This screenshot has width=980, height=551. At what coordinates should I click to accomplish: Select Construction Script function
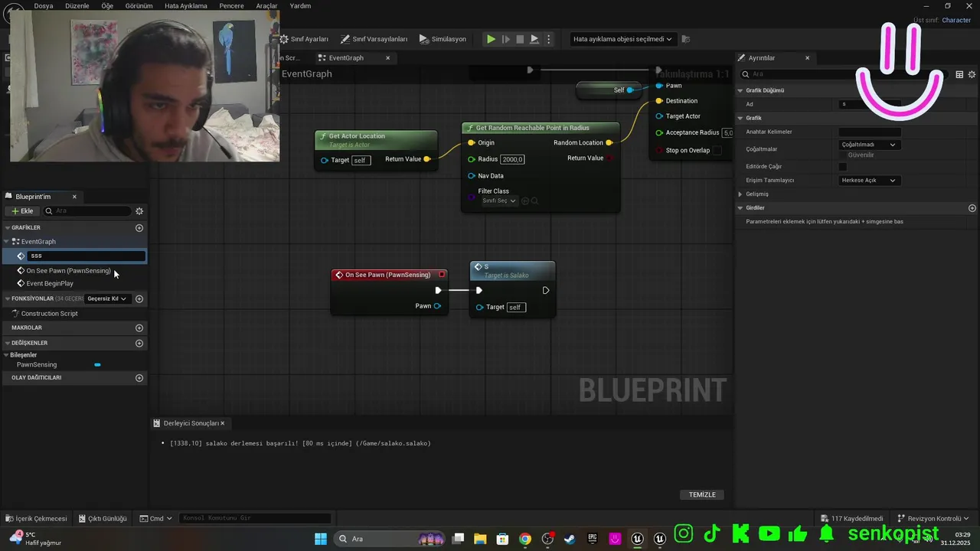49,314
